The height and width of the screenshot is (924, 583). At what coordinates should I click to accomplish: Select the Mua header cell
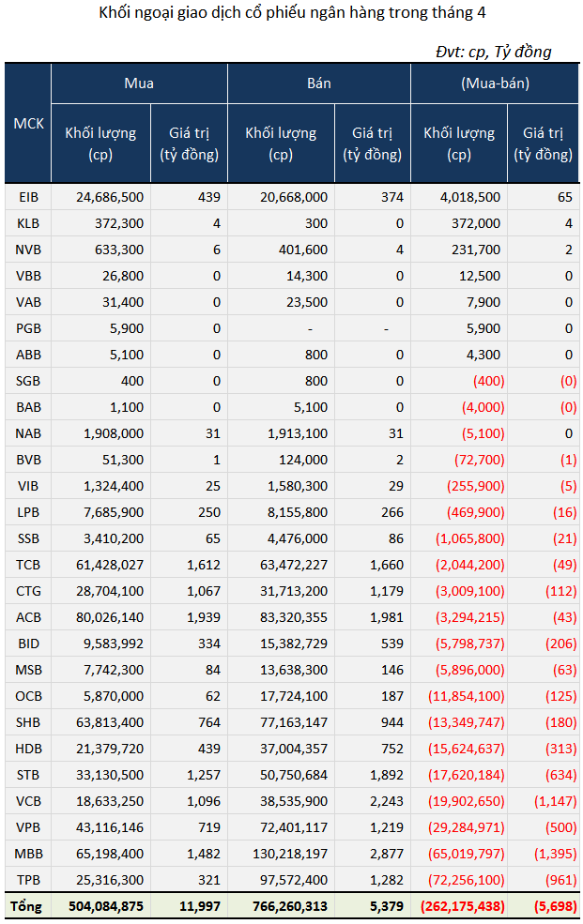[139, 83]
